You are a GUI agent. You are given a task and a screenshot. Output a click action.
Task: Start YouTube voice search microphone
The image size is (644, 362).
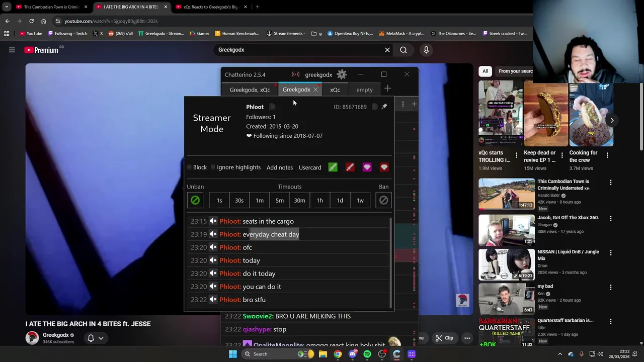pyautogui.click(x=426, y=50)
